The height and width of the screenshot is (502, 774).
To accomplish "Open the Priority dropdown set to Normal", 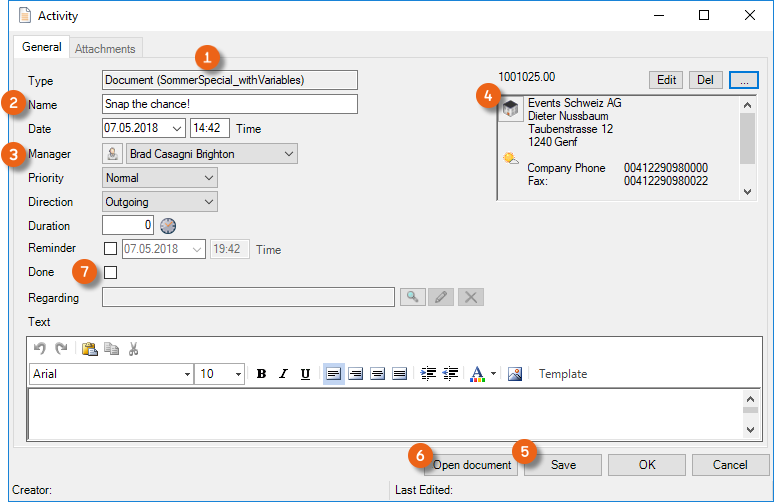I will click(x=208, y=178).
